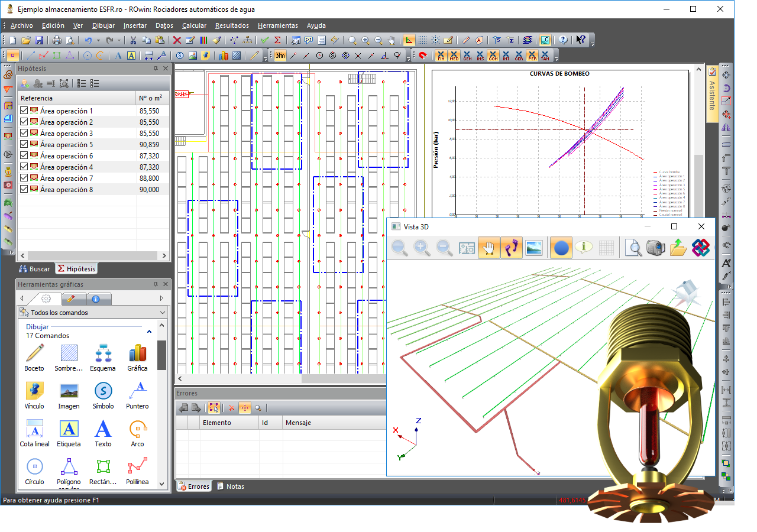
Task: Click the open folder export icon in Vista 3D
Action: (x=678, y=248)
